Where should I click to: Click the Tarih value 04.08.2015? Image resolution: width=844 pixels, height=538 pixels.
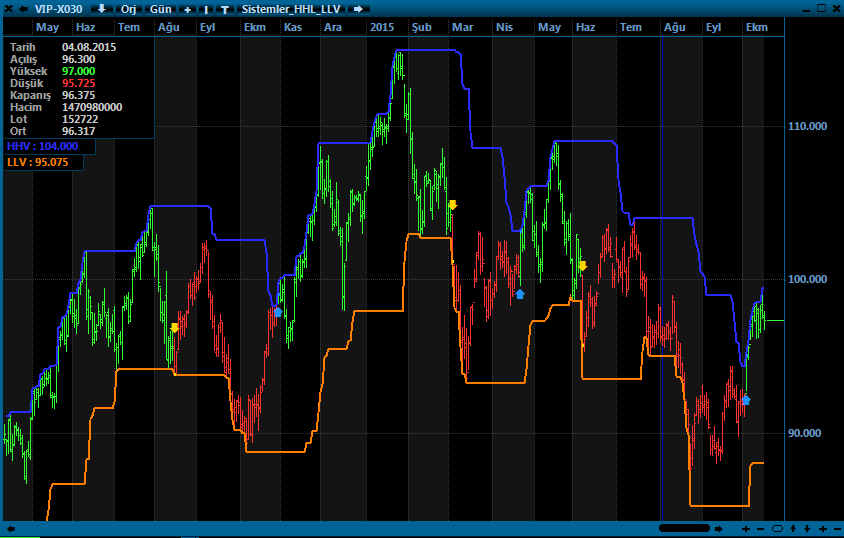[x=89, y=47]
